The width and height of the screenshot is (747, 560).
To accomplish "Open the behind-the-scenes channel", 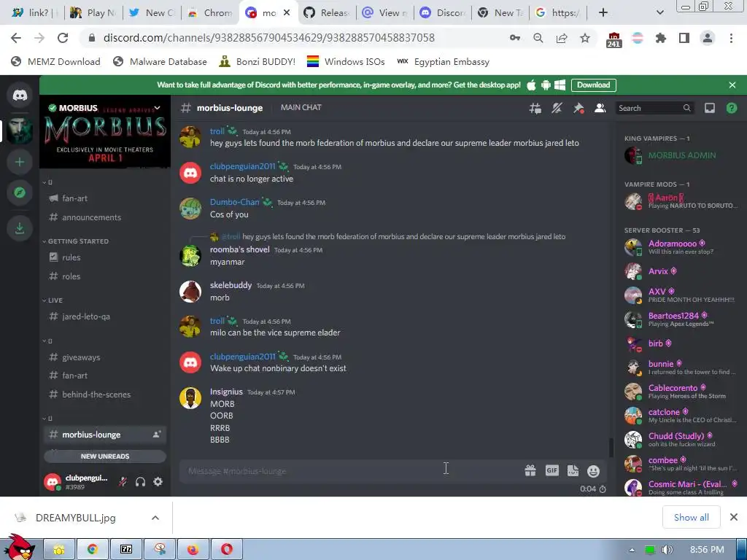I will click(105, 394).
